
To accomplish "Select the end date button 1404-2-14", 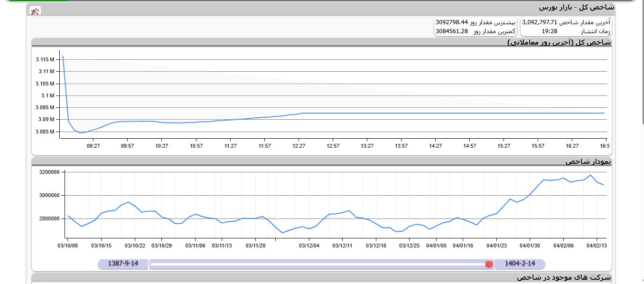I will [520, 264].
